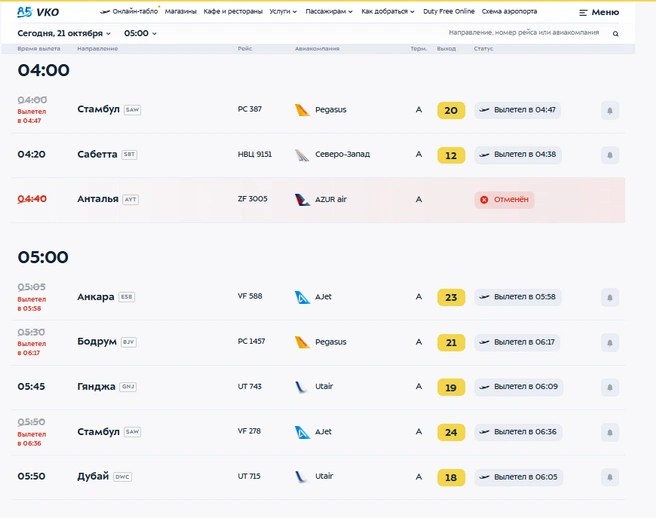Open the 05:00 time dropdown
This screenshot has height=518, width=656.
[x=140, y=33]
